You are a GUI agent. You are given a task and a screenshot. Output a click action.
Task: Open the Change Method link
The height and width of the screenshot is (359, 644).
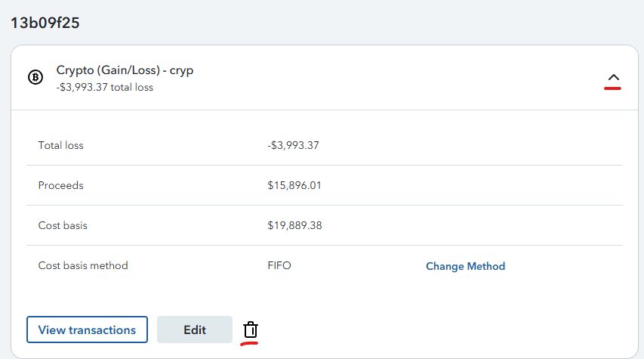465,266
